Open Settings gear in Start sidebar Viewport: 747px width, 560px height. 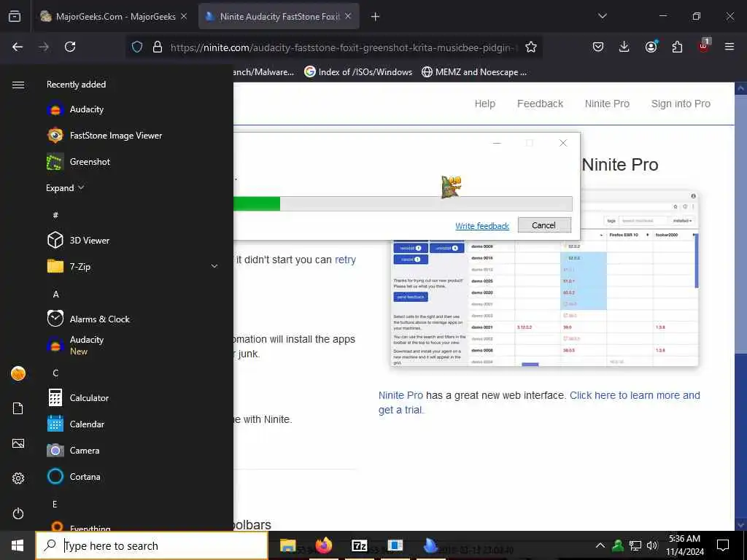(x=18, y=478)
